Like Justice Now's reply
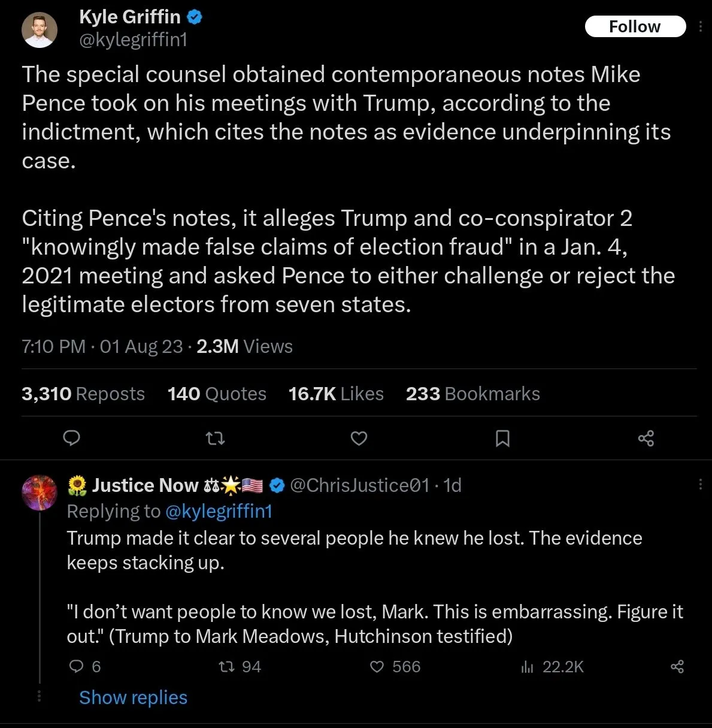 [x=377, y=666]
